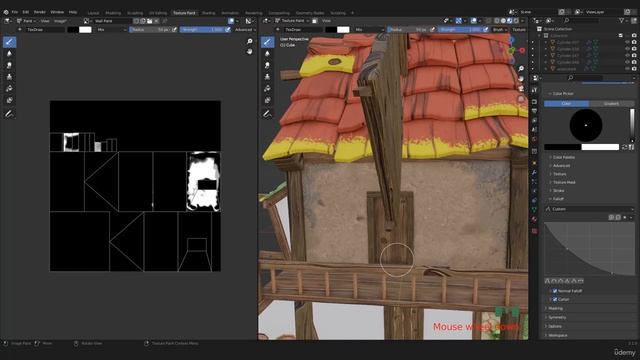640x360 pixels.
Task: Open the Brush popover in viewport header
Action: click(x=499, y=29)
